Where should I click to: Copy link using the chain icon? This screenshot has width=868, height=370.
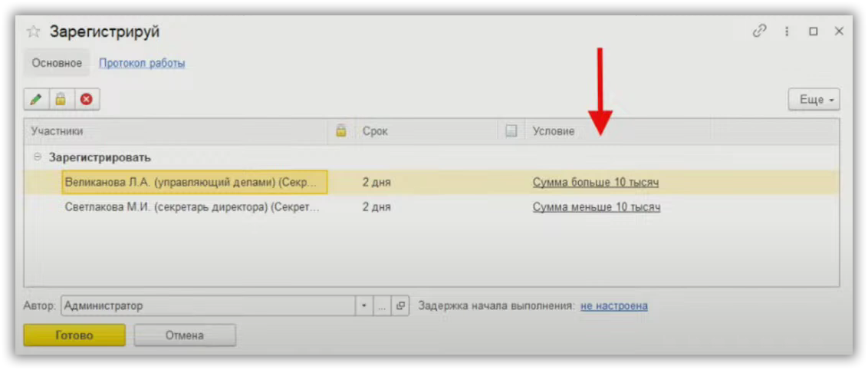[759, 31]
